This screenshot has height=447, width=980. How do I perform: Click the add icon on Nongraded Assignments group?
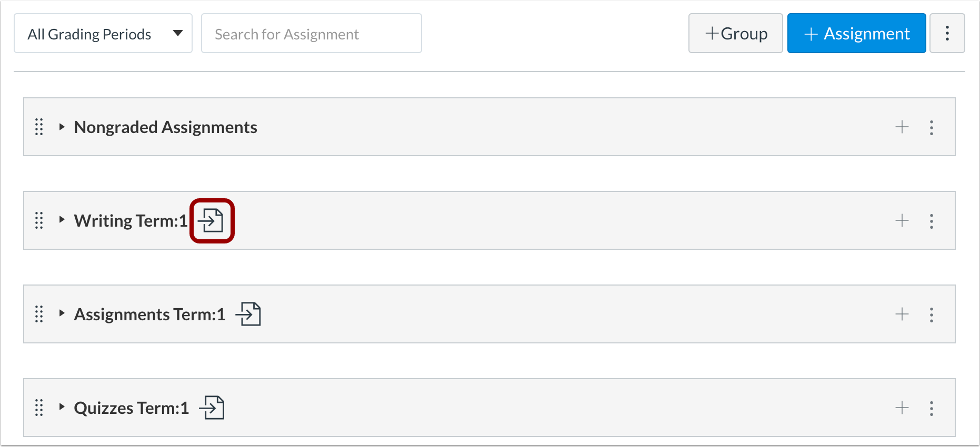click(902, 127)
